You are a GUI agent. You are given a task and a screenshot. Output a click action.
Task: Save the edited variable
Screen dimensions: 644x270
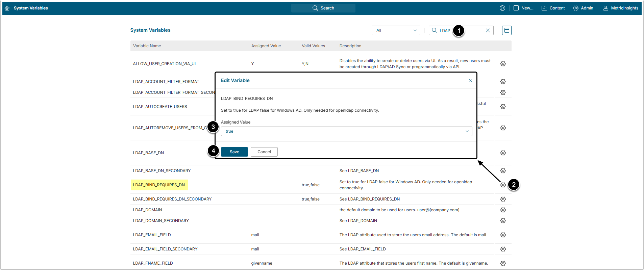click(x=234, y=152)
